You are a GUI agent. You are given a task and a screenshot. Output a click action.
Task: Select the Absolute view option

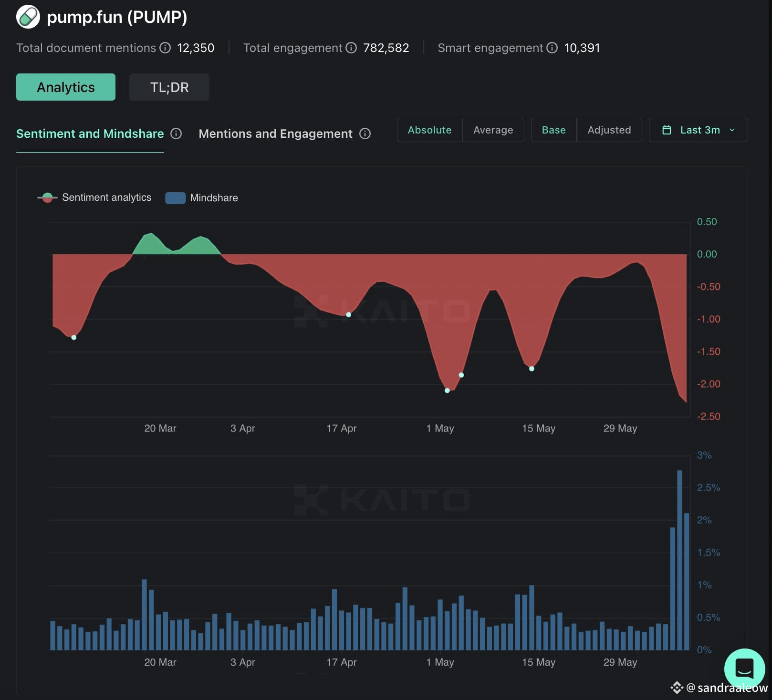tap(429, 130)
